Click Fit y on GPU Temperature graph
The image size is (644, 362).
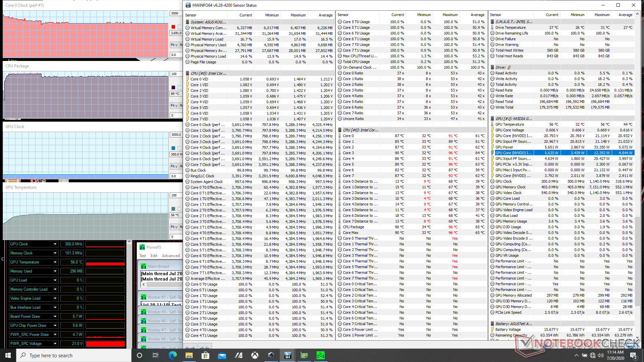coord(174,227)
